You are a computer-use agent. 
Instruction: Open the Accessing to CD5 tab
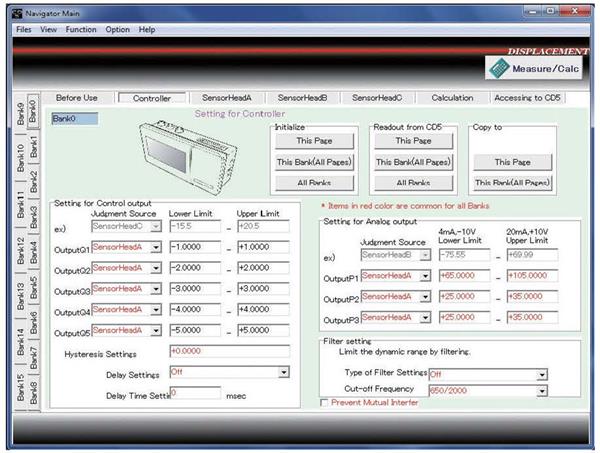click(x=527, y=98)
